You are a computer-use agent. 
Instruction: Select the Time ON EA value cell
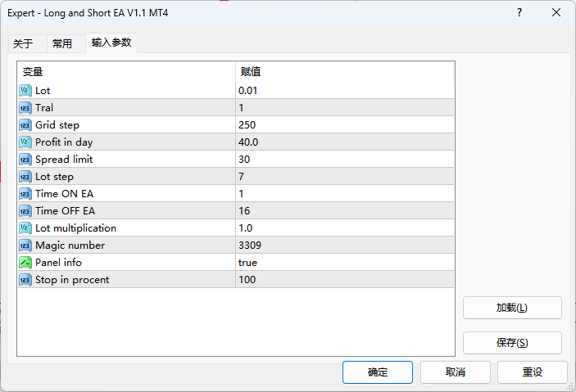tap(345, 194)
